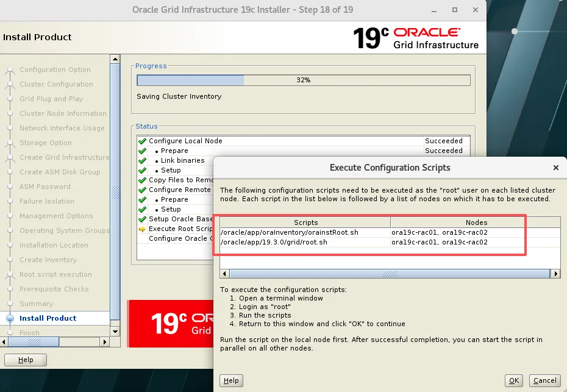This screenshot has height=392, width=567.
Task: Minimize the Oracle Grid Infrastructure installer window
Action: coord(434,10)
